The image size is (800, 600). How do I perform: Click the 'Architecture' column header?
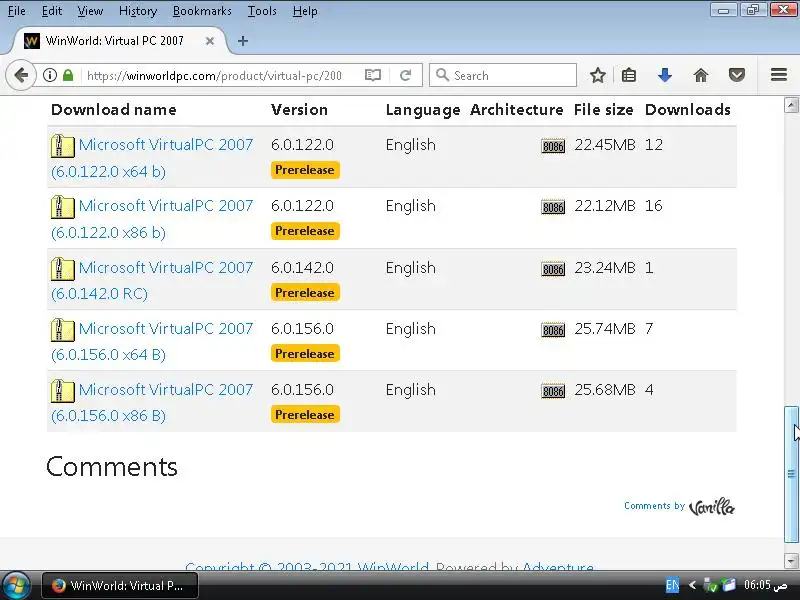(x=517, y=110)
